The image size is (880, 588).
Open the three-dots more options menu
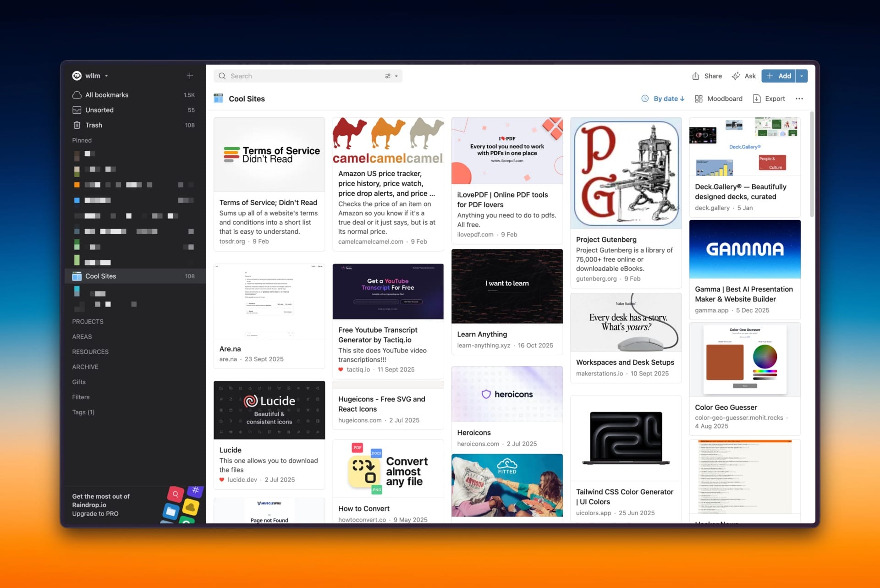[x=799, y=99]
